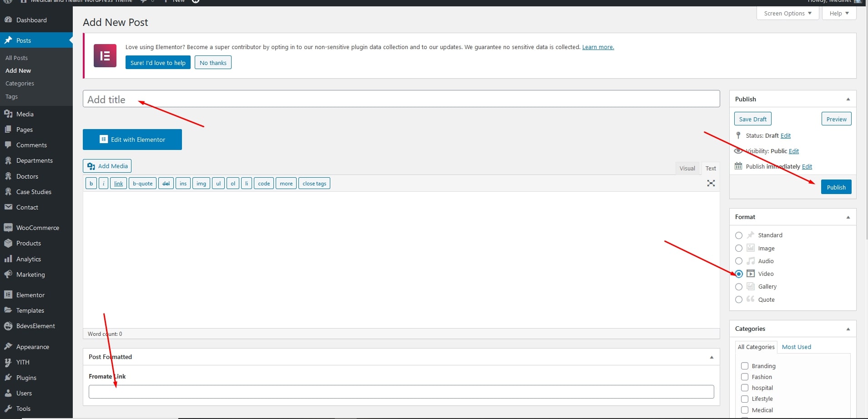Collapse the Publish panel
Image resolution: width=868 pixels, height=419 pixels.
(x=848, y=99)
